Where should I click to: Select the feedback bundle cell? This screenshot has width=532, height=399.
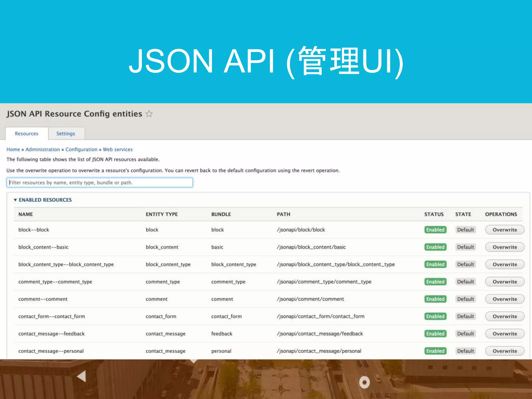click(222, 334)
